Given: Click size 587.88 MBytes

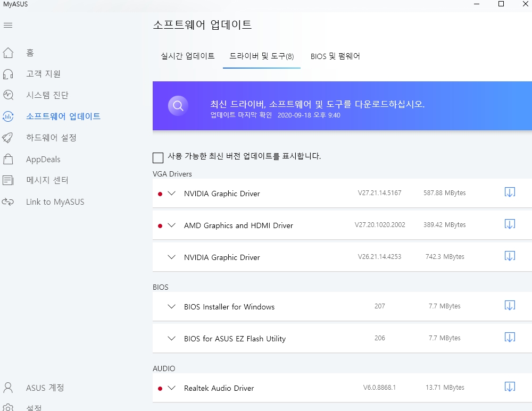Looking at the screenshot, I should pos(444,193).
